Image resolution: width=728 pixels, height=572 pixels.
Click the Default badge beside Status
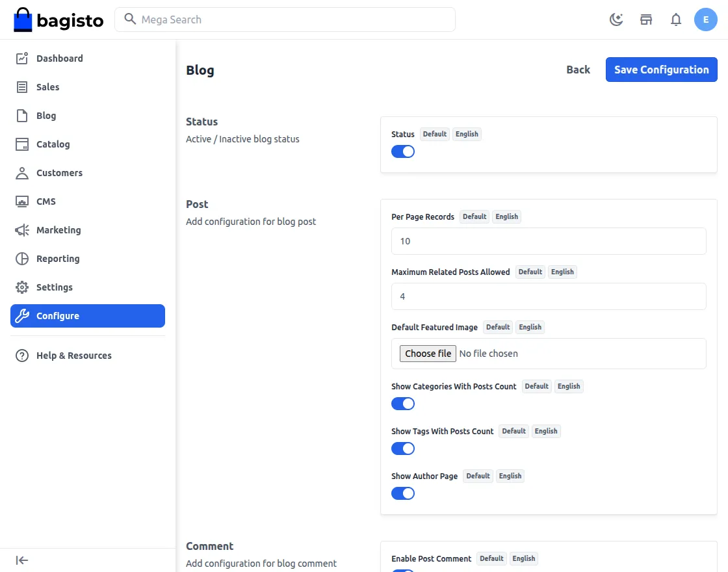(435, 134)
